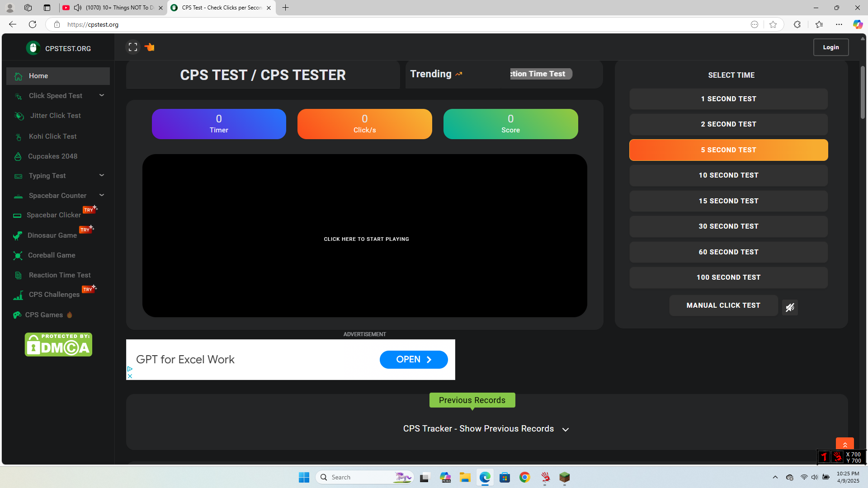
Task: Select the 5 Second Test option
Action: coord(728,150)
